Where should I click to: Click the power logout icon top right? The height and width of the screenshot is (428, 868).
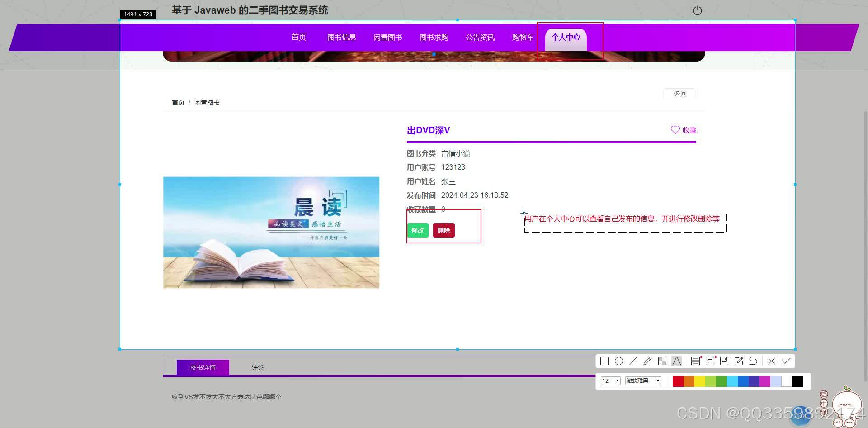point(697,10)
